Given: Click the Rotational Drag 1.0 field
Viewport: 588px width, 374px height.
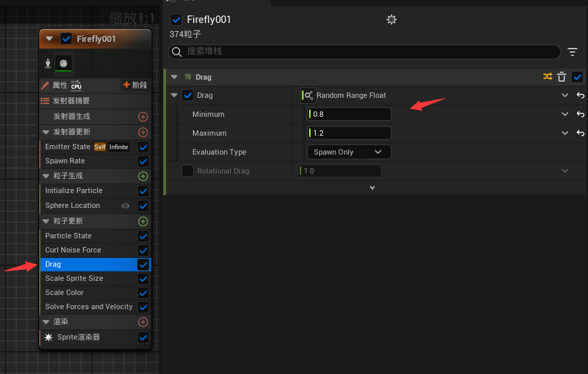Looking at the screenshot, I should coord(340,171).
